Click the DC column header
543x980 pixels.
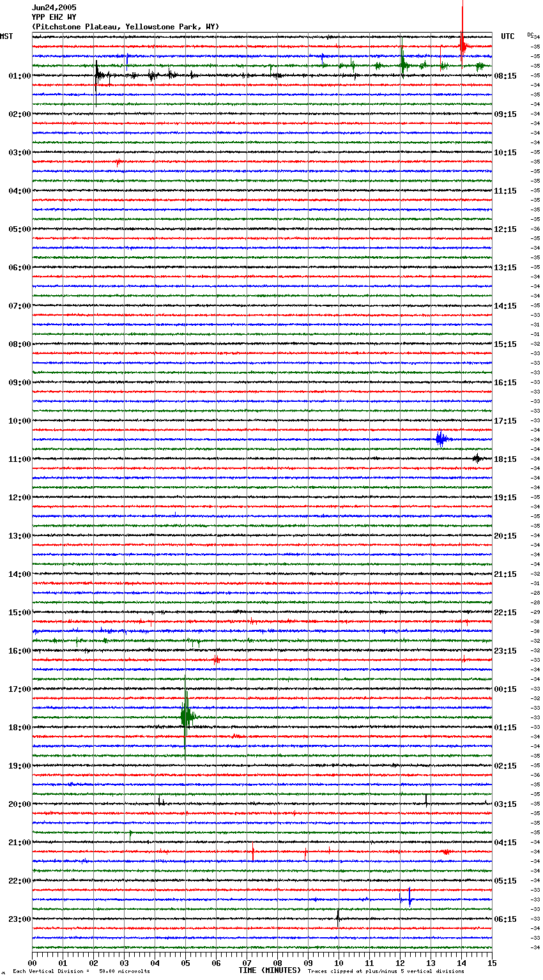[530, 34]
